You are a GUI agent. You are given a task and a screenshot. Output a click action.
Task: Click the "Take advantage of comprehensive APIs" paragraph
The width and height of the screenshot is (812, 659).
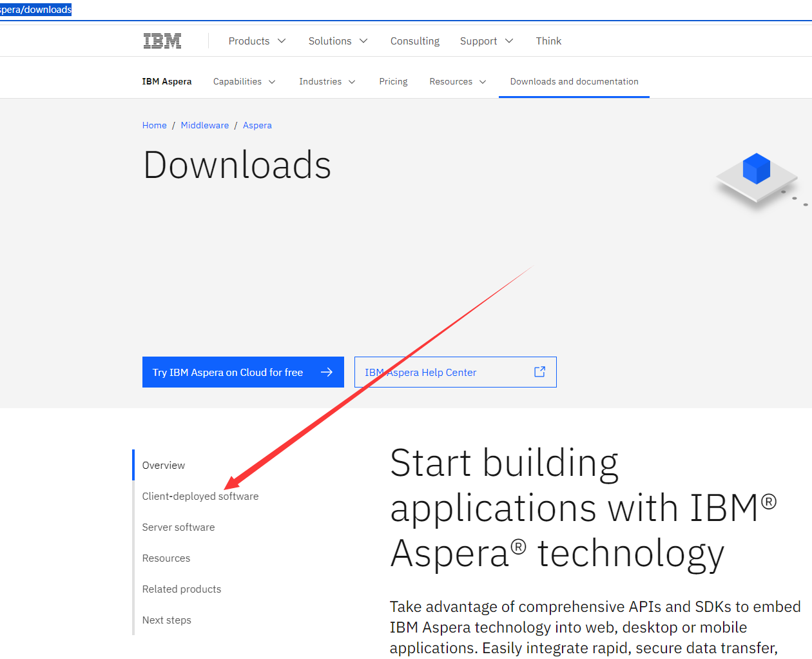click(x=595, y=627)
